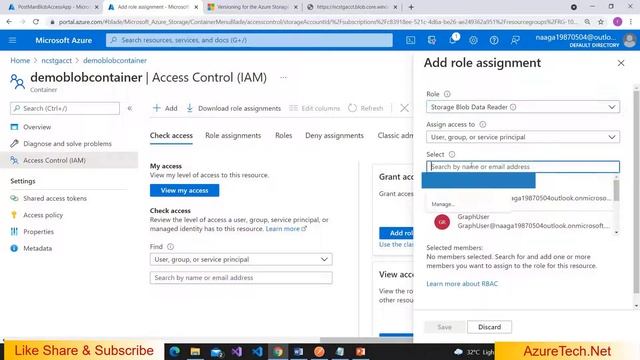
Task: Collapse the left navigation menu chevrons
Action: pos(130,108)
